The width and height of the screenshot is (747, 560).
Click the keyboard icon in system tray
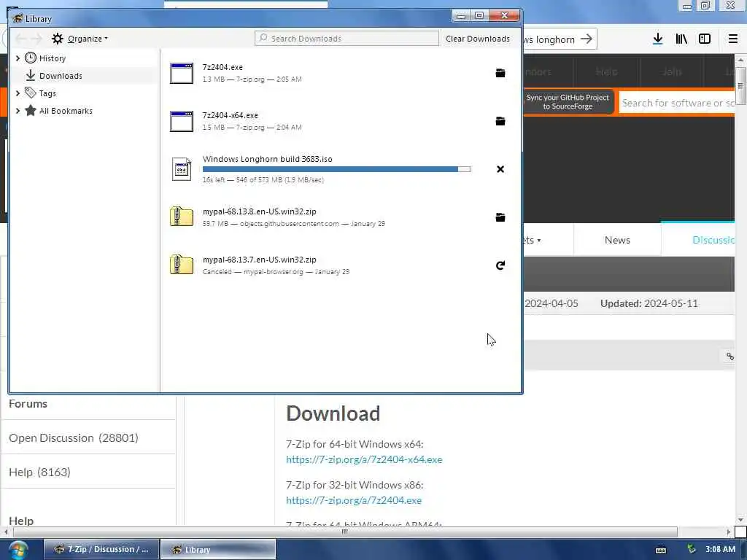point(661,550)
